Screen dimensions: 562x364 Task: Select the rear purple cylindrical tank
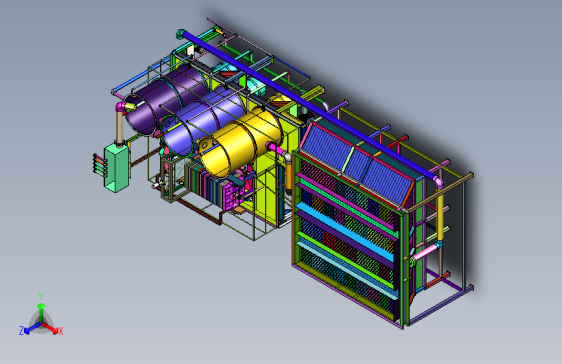point(167,100)
